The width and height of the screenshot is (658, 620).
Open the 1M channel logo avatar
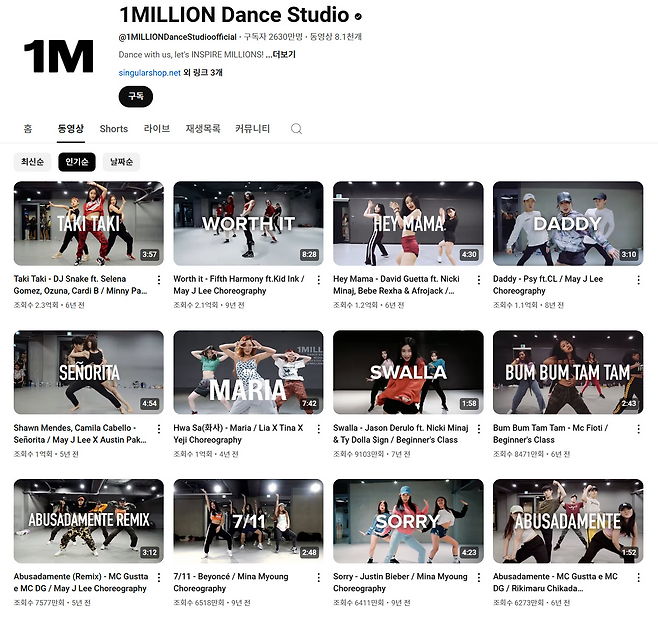point(58,57)
